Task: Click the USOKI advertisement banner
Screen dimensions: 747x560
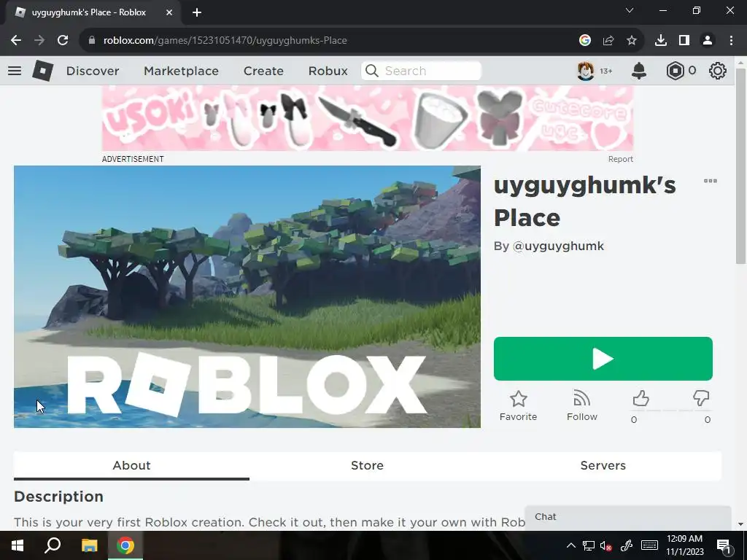Action: pos(368,118)
